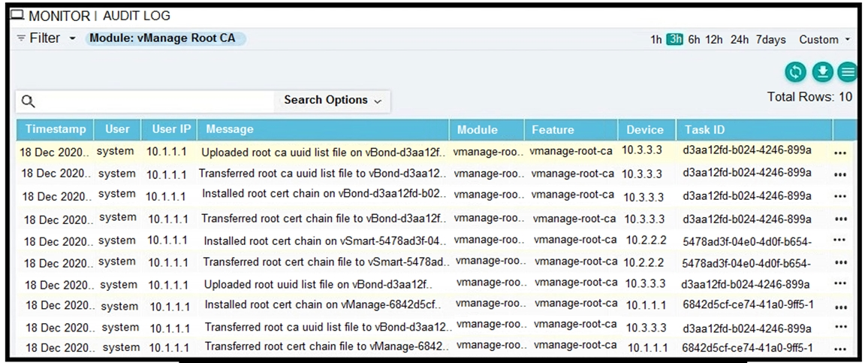Select the 7days time range
The width and height of the screenshot is (868, 363).
[x=771, y=40]
